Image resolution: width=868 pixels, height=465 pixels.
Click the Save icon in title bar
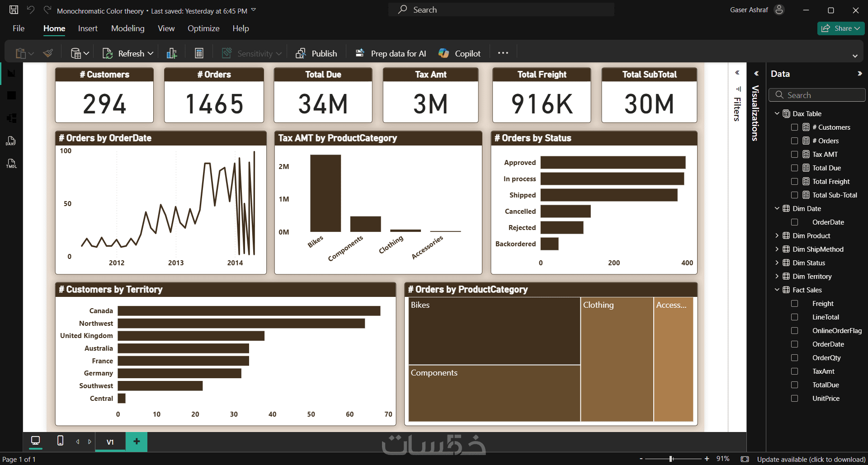tap(14, 10)
